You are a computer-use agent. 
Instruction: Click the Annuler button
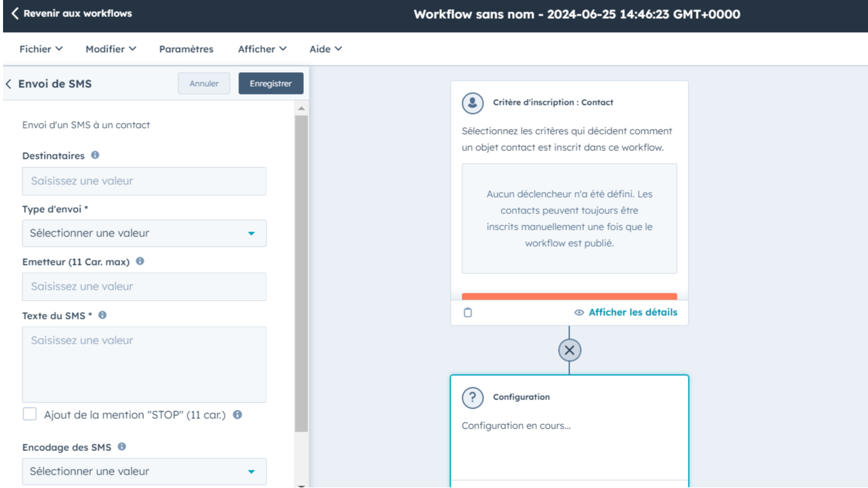pos(204,84)
